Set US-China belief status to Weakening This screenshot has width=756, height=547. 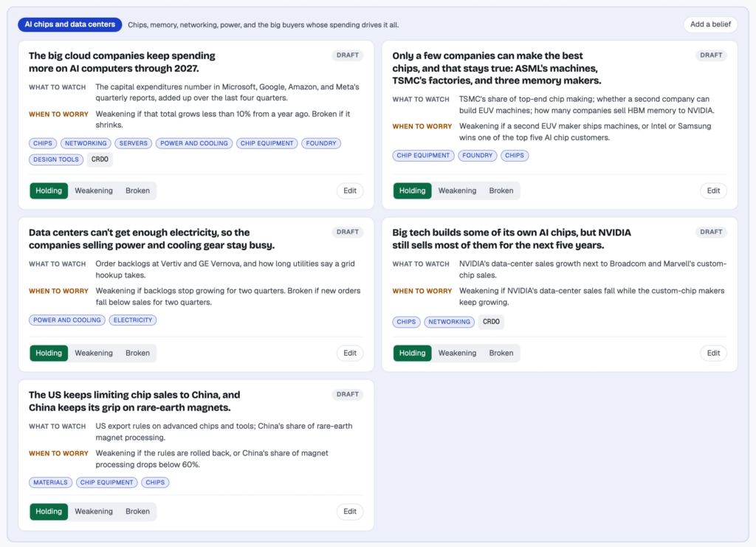tap(94, 512)
